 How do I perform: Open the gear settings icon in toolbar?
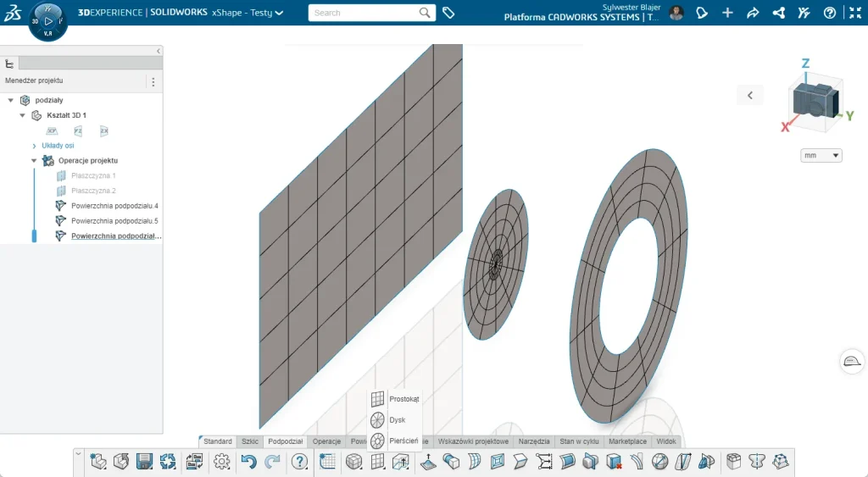[222, 461]
